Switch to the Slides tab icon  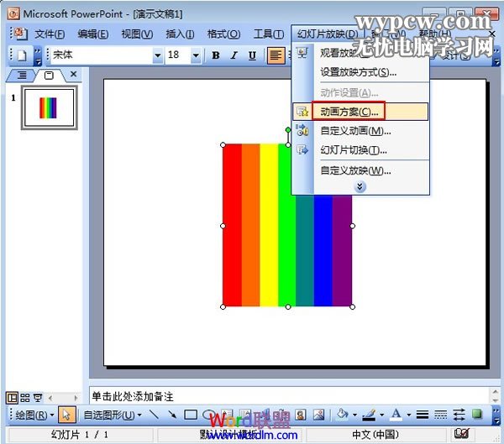(49, 76)
